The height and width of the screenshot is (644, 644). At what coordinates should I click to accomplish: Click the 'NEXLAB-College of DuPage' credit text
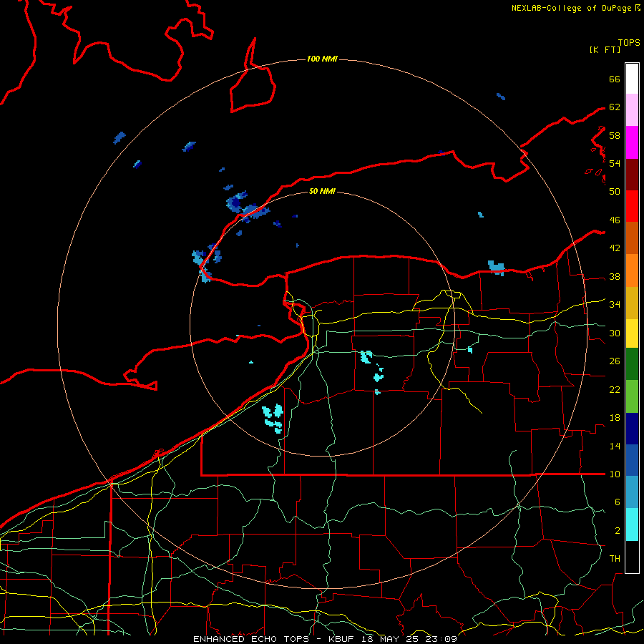point(571,8)
